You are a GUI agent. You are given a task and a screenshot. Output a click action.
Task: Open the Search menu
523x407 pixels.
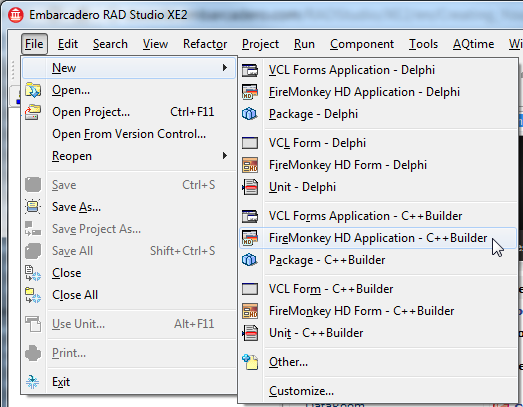(110, 44)
